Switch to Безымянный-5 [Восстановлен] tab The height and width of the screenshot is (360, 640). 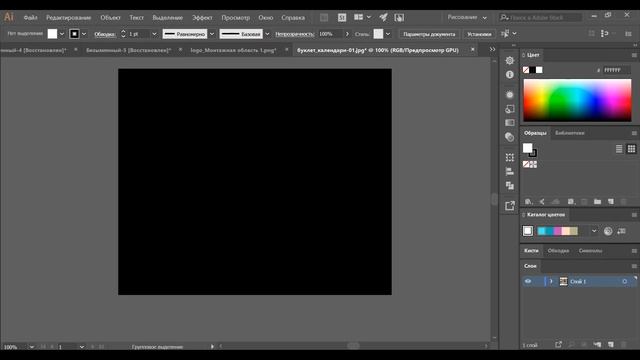(x=128, y=50)
